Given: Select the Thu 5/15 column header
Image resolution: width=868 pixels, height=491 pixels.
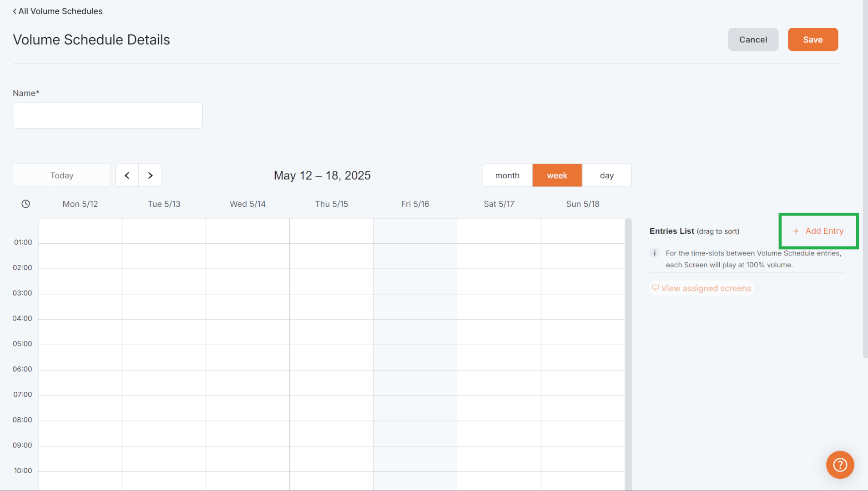Looking at the screenshot, I should click(331, 204).
